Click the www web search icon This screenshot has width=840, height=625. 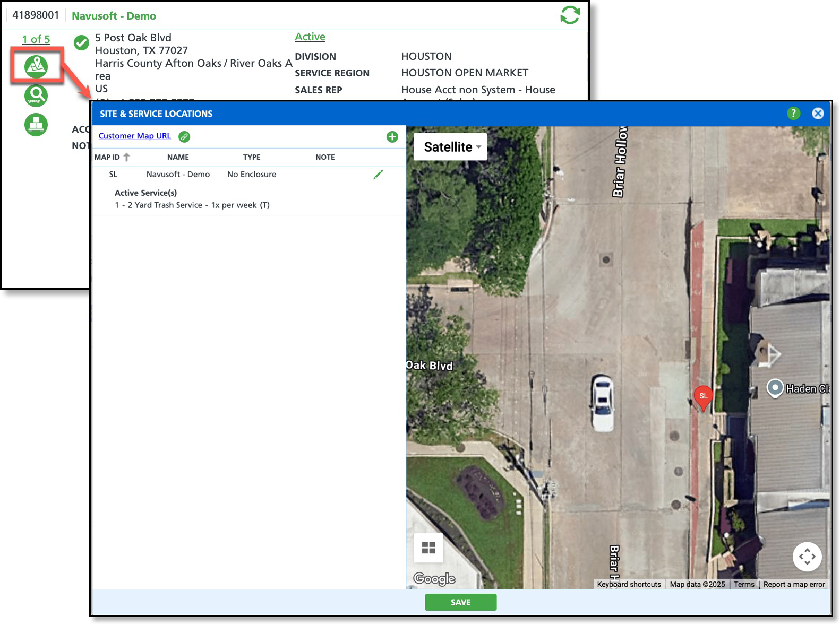tap(36, 96)
